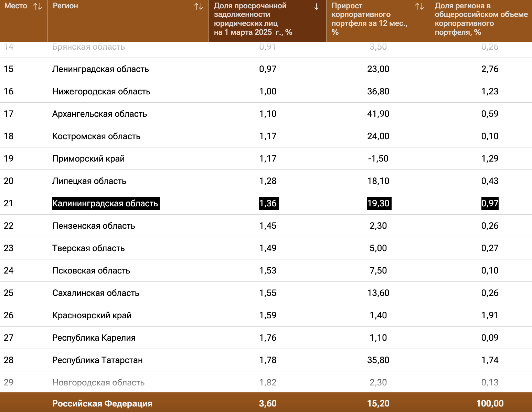Sort by Регион column arrows icon
Image resolution: width=532 pixels, height=412 pixels.
pos(199,6)
